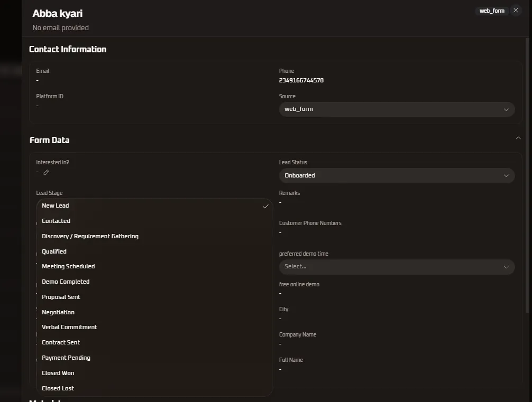Open the Lead Status Onboarded dropdown
The width and height of the screenshot is (532, 402).
pyautogui.click(x=397, y=175)
